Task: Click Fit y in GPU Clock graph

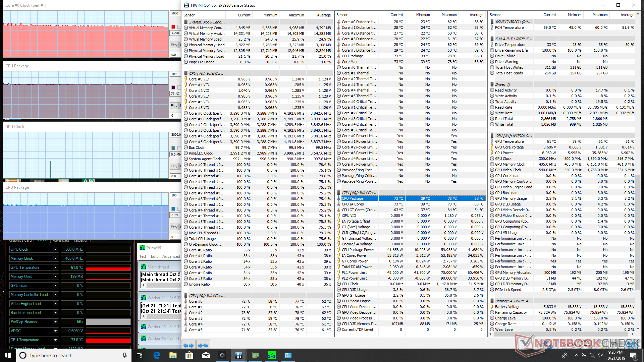Action: [174, 166]
